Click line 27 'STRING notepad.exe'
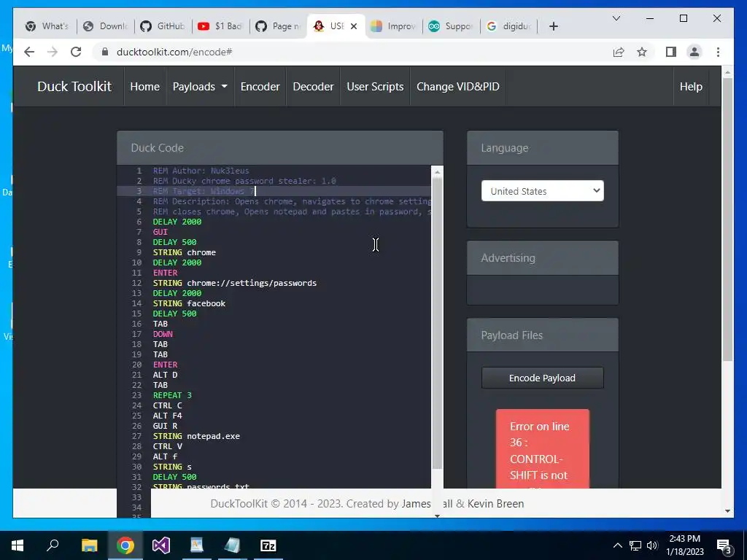Screen dimensions: 747x560 (x=196, y=436)
